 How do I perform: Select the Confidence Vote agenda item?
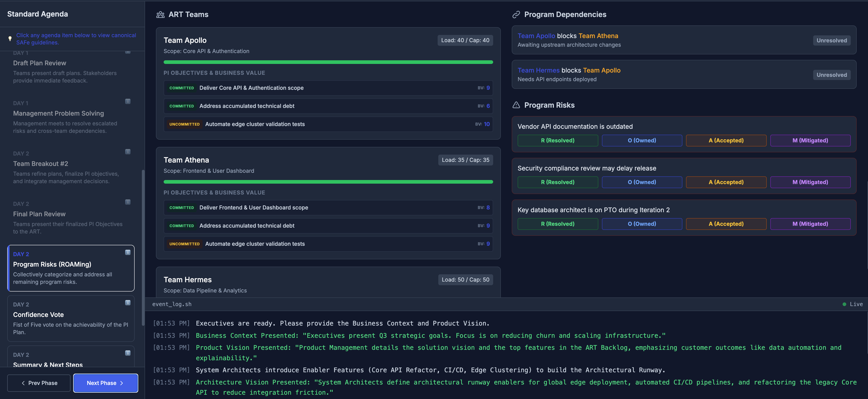[x=71, y=319]
